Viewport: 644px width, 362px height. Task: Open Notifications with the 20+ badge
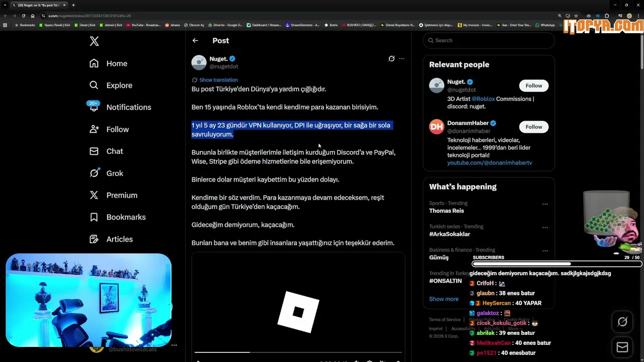[x=120, y=107]
